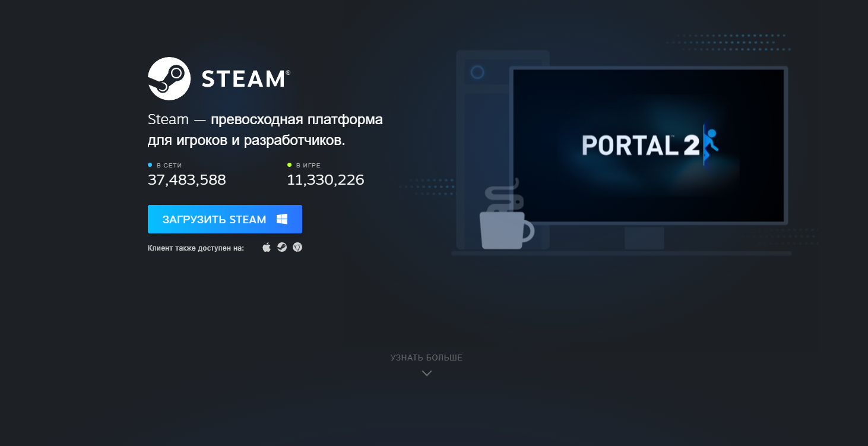Viewport: 868px width, 446px height.
Task: Click the steaming coffee cup illustration
Action: pyautogui.click(x=506, y=214)
